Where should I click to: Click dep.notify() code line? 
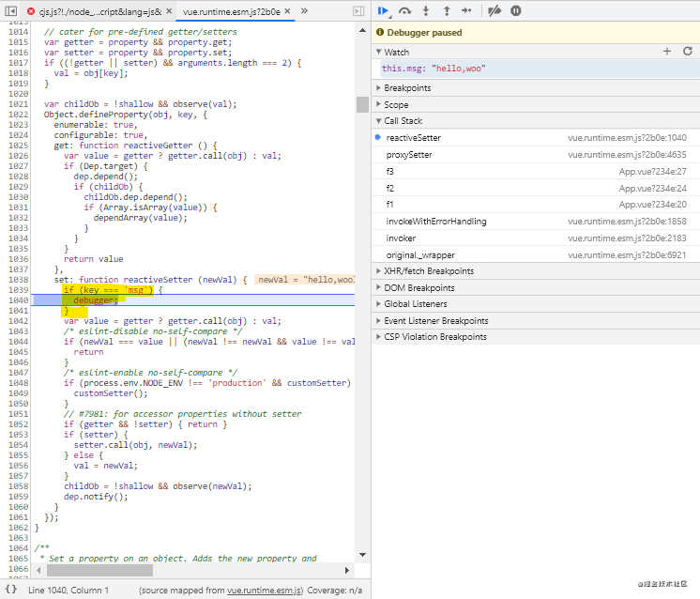click(x=96, y=497)
